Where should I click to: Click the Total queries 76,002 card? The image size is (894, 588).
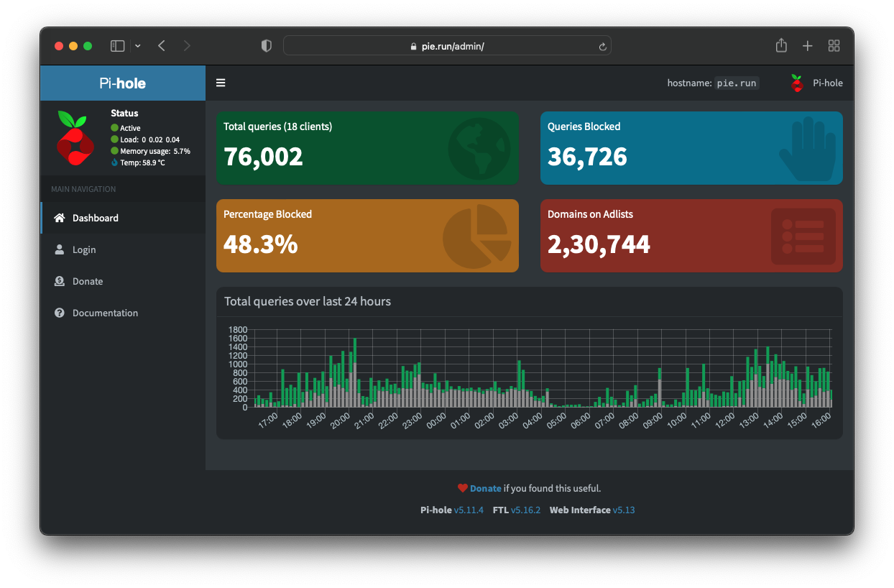pyautogui.click(x=367, y=148)
